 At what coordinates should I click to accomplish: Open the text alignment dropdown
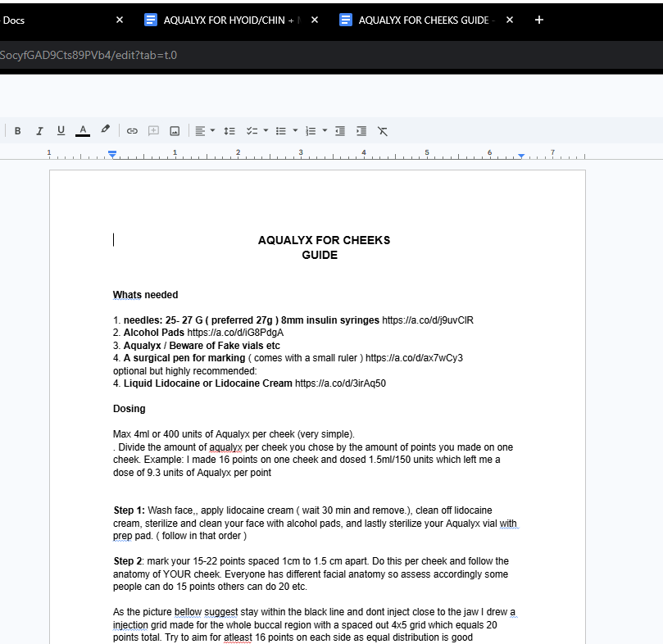point(205,131)
